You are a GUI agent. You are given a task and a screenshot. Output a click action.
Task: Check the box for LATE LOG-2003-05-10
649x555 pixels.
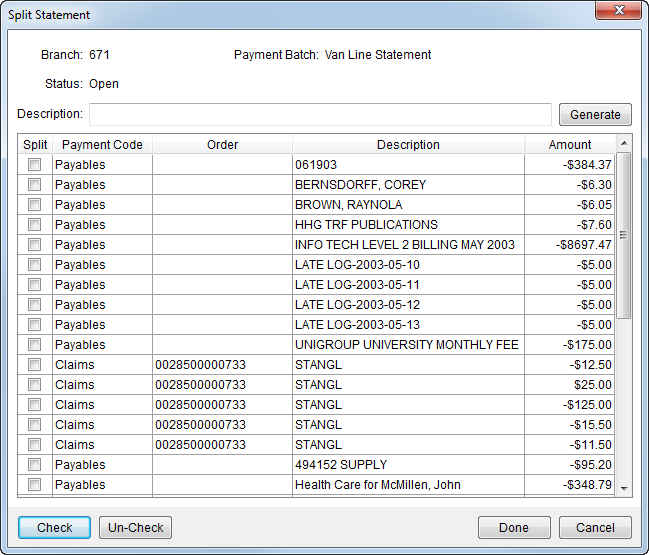pyautogui.click(x=35, y=265)
